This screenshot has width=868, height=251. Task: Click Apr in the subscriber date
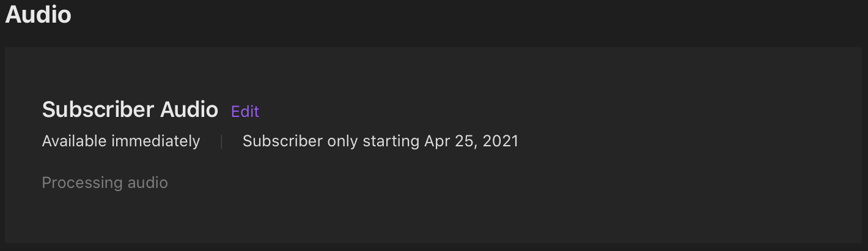coord(436,141)
